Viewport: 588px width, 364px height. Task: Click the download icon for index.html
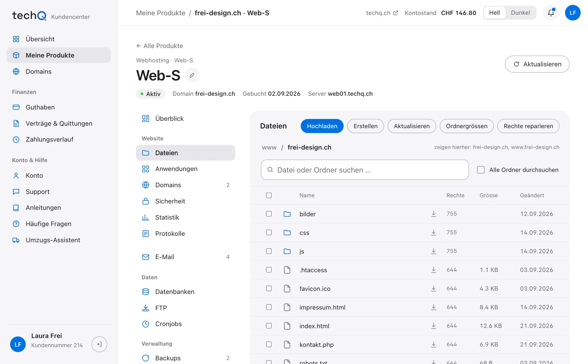click(x=434, y=326)
